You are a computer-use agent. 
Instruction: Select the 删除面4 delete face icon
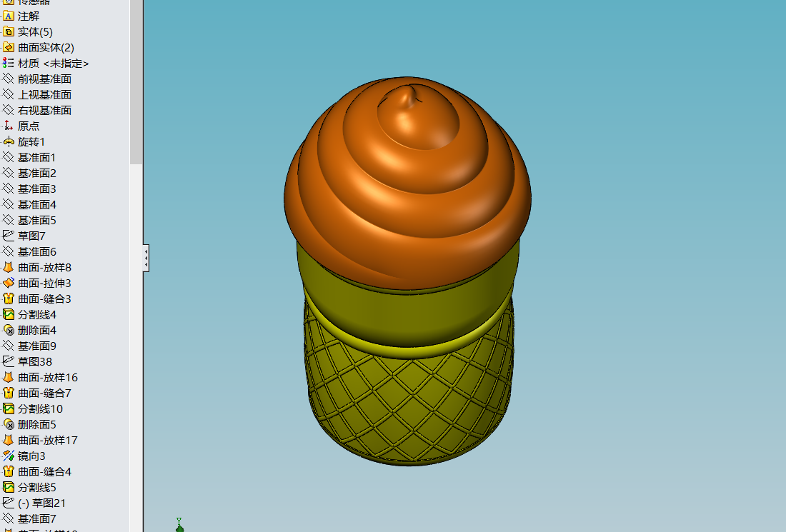9,330
